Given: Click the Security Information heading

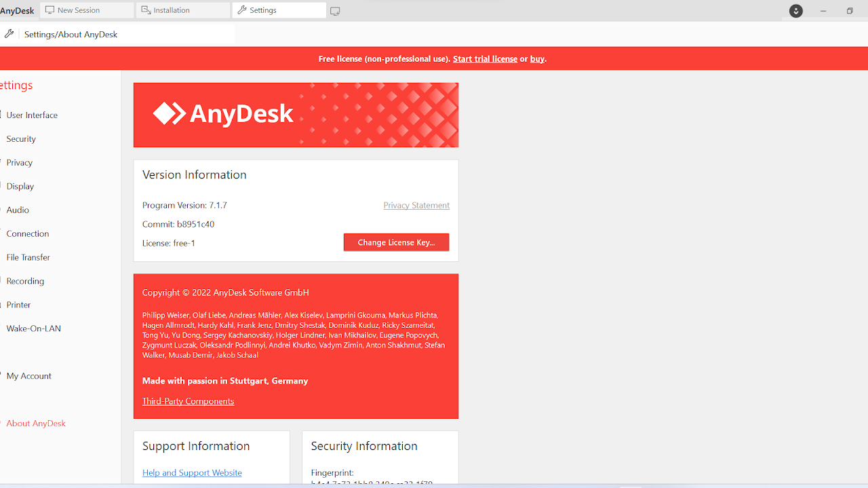Looking at the screenshot, I should [364, 447].
